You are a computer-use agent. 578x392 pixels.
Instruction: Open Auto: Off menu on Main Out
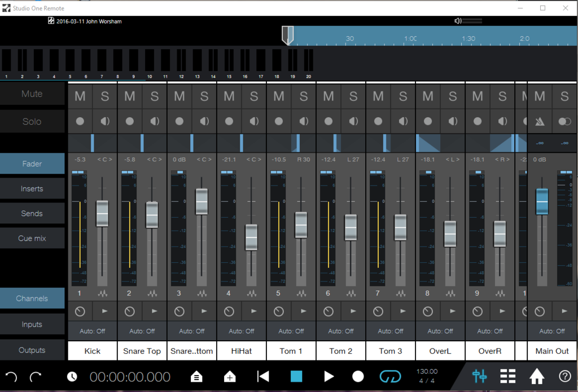552,331
